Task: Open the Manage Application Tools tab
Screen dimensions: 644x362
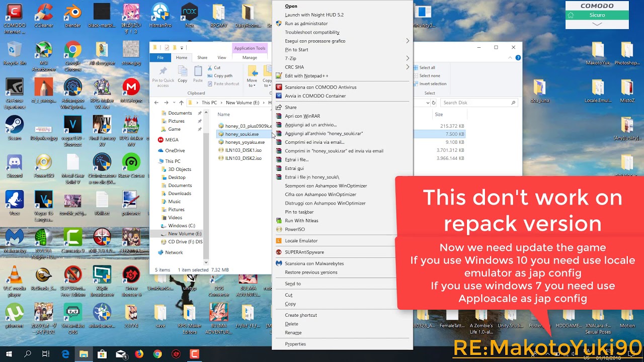Action: pyautogui.click(x=250, y=58)
